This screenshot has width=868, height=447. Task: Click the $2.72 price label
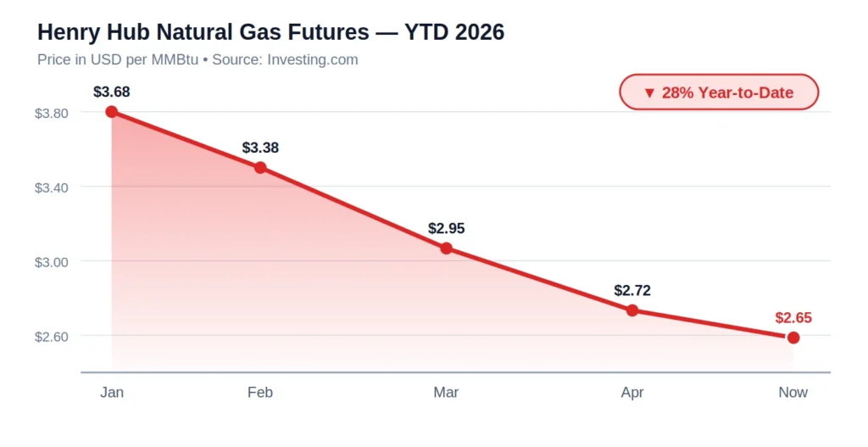coord(632,290)
